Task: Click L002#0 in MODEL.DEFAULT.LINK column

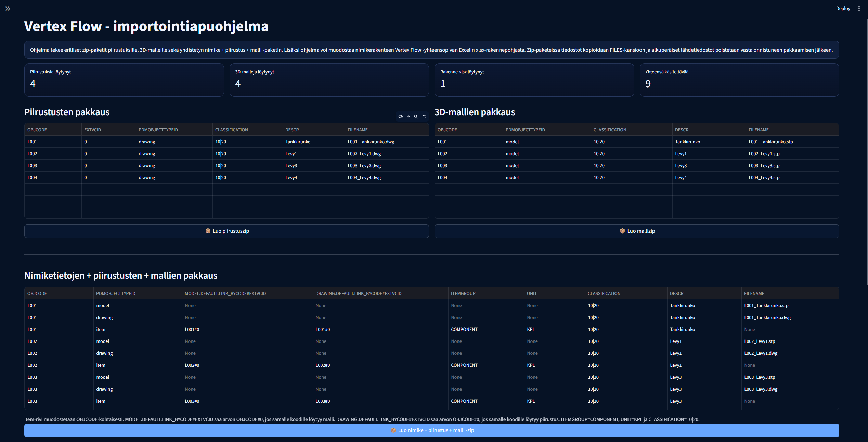Action: pyautogui.click(x=192, y=365)
